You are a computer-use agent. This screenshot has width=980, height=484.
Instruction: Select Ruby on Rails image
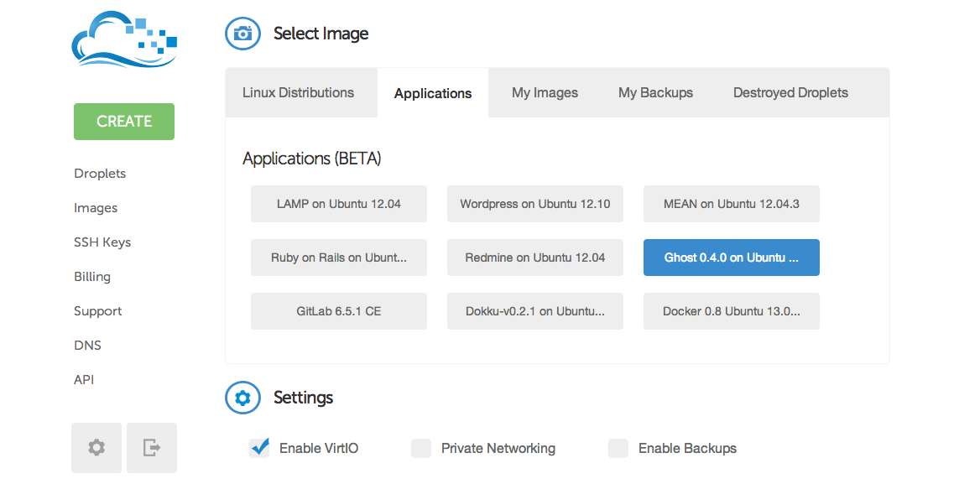click(x=339, y=258)
